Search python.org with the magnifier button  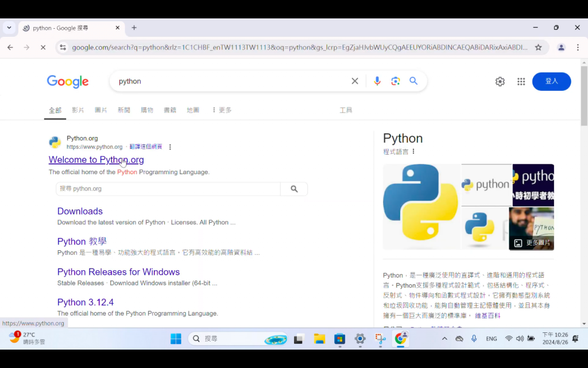tap(294, 189)
